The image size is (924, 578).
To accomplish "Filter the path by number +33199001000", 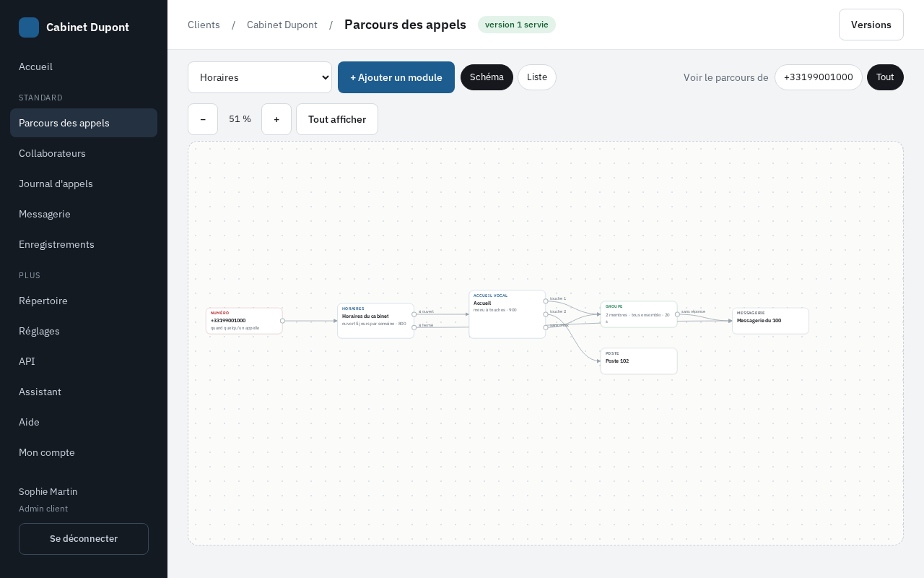I will pos(819,77).
